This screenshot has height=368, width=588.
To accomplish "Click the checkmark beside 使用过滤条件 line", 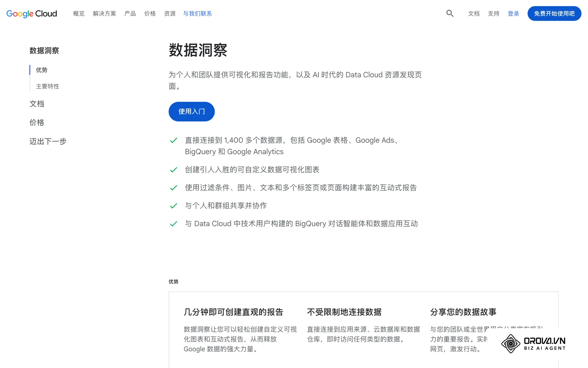I will pyautogui.click(x=173, y=188).
